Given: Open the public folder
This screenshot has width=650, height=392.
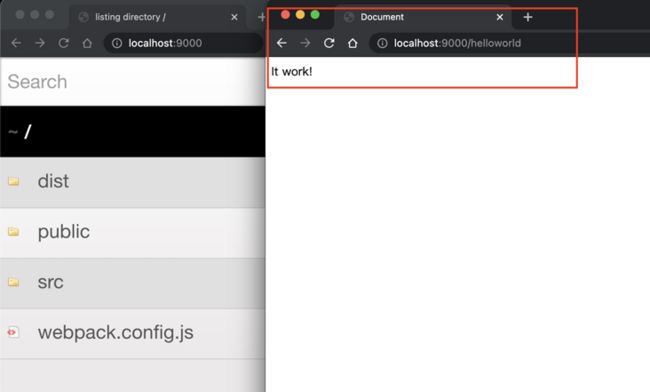Looking at the screenshot, I should point(133,232).
